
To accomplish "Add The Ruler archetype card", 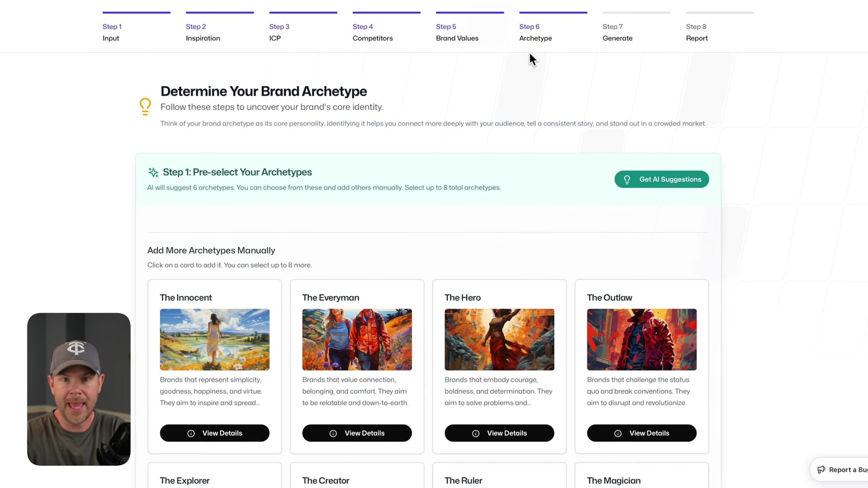I will 500,475.
